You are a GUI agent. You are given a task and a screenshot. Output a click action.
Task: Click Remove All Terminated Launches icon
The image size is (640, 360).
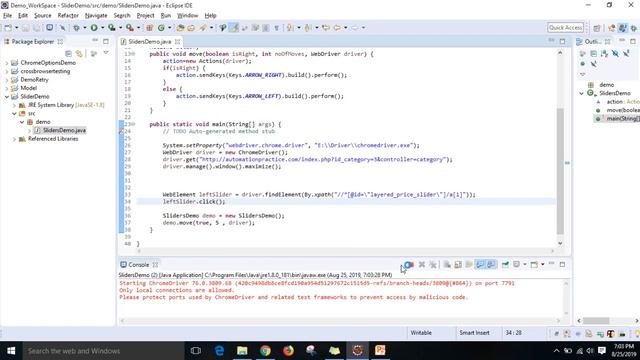tap(433, 264)
